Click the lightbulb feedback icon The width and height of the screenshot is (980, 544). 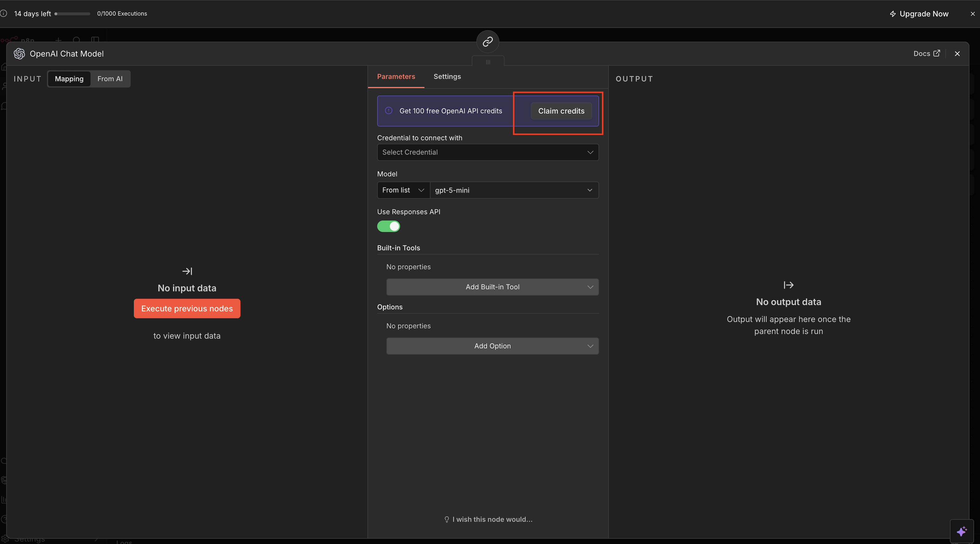pyautogui.click(x=447, y=519)
